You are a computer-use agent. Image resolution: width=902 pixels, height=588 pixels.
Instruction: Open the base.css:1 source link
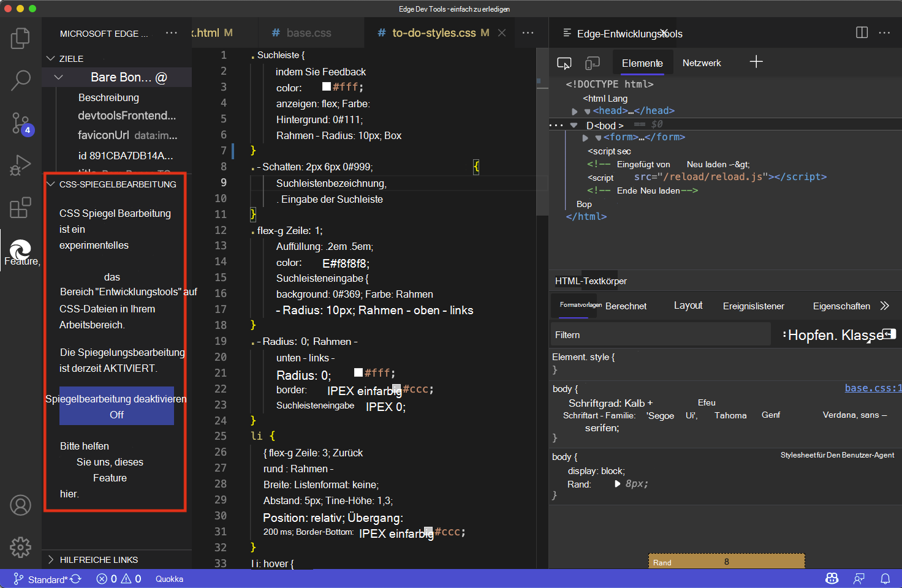(873, 388)
